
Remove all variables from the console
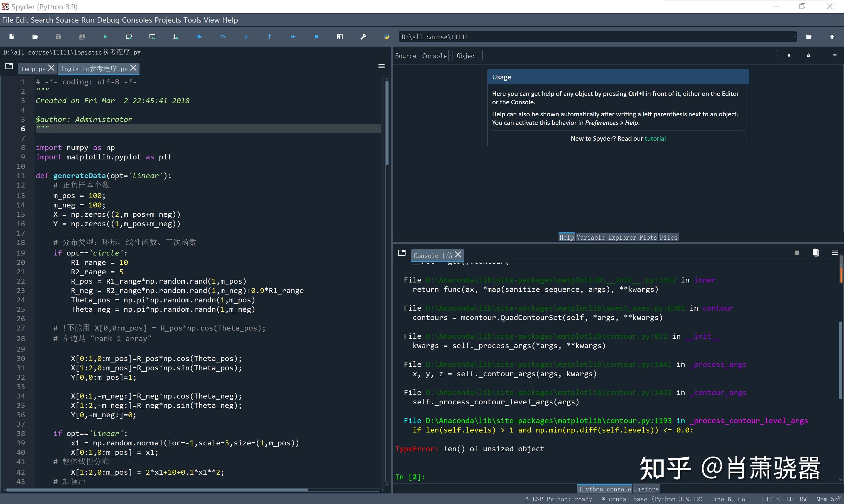[816, 253]
